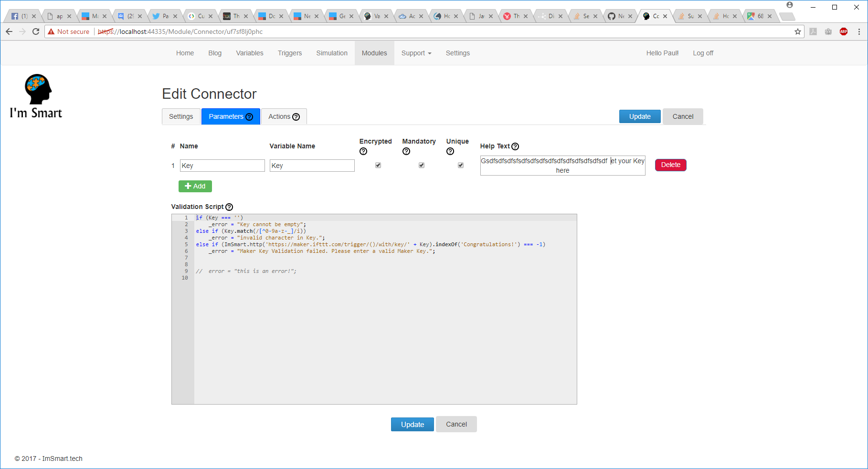
Task: Switch to the Actions tab
Action: pos(284,116)
